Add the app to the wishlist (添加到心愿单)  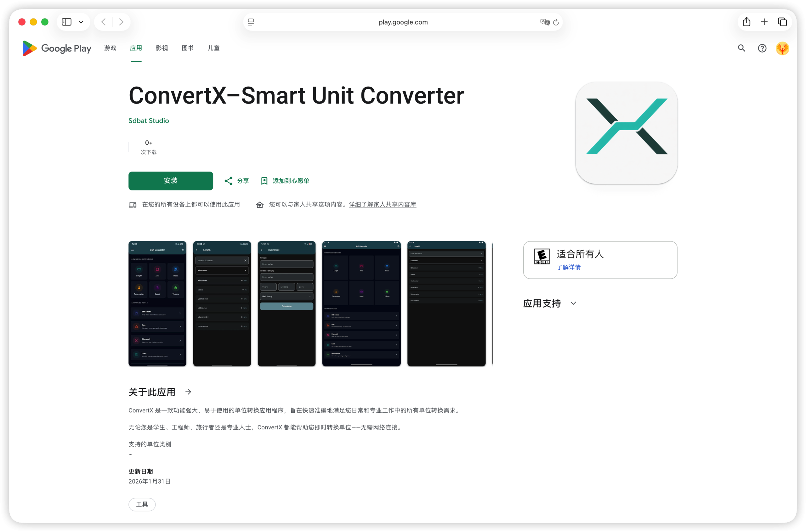pyautogui.click(x=285, y=181)
